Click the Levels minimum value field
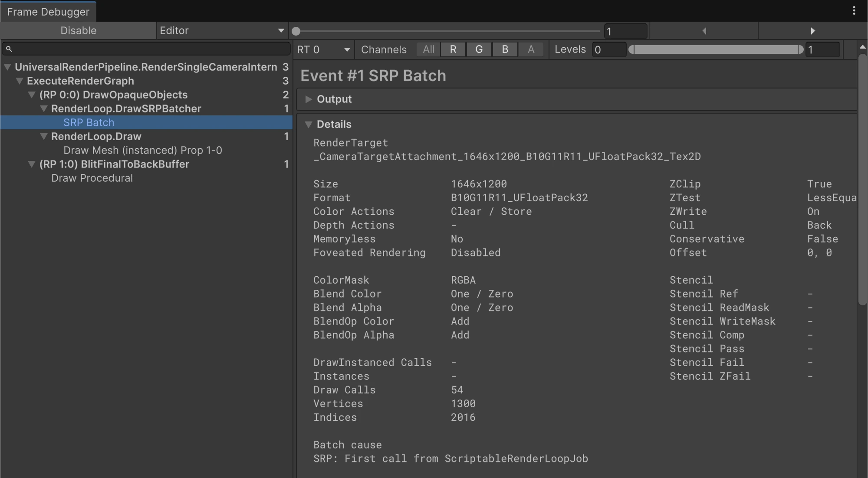 (609, 49)
